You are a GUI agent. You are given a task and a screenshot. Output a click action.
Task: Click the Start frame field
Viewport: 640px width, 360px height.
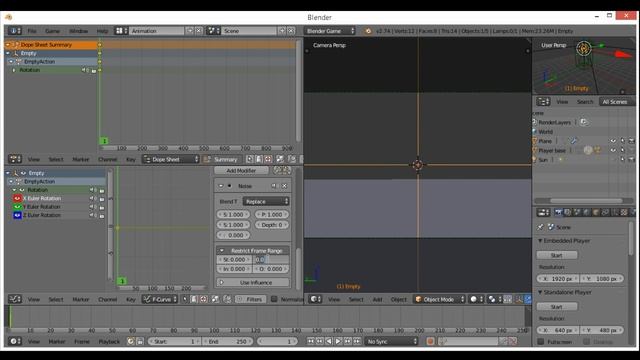click(x=175, y=341)
